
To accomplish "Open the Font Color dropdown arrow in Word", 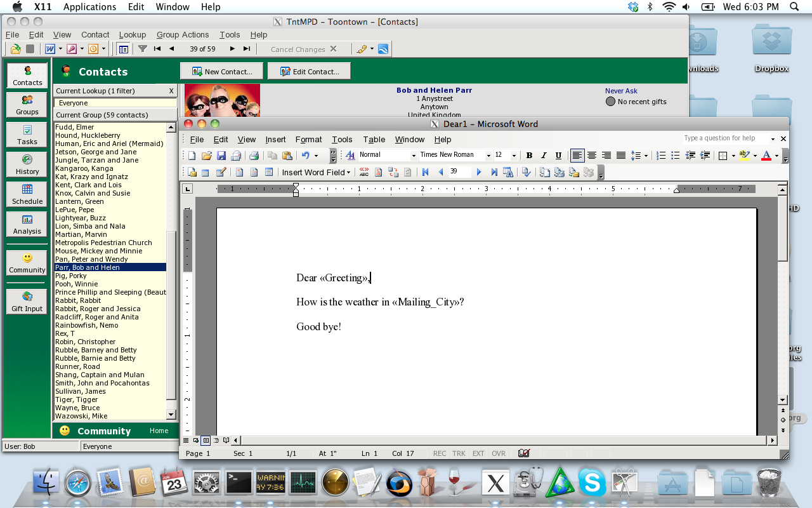I will click(776, 156).
